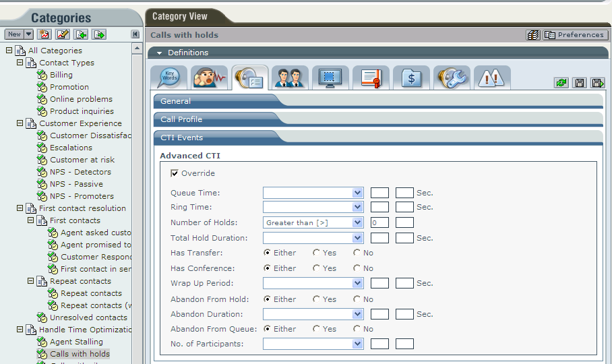This screenshot has width=612, height=364.
Task: Open the screen capture monitor tab icon
Action: coord(330,78)
